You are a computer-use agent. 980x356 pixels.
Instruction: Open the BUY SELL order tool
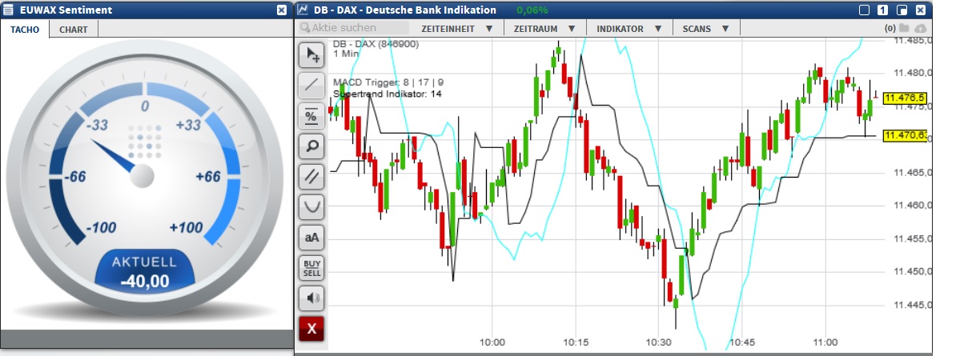click(x=311, y=268)
